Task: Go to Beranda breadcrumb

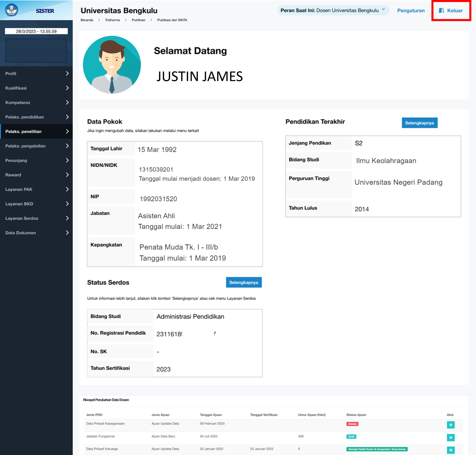Action: pyautogui.click(x=87, y=20)
